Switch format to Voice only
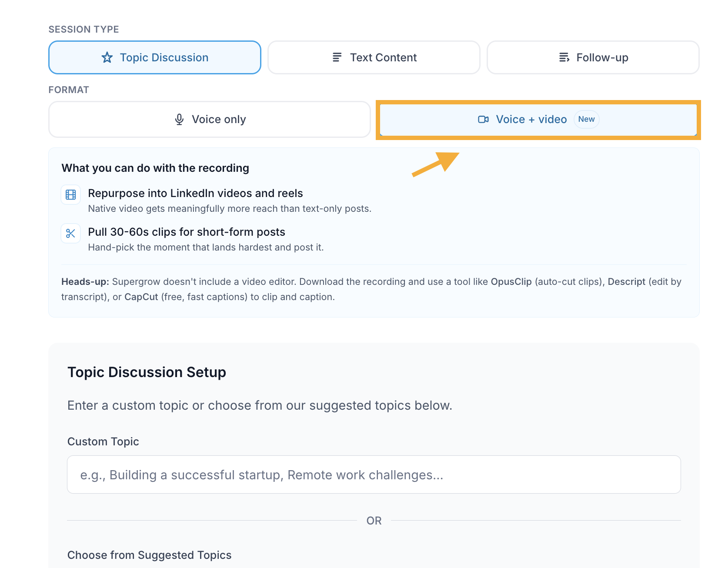Screen dimensions: 728x568 [210, 119]
